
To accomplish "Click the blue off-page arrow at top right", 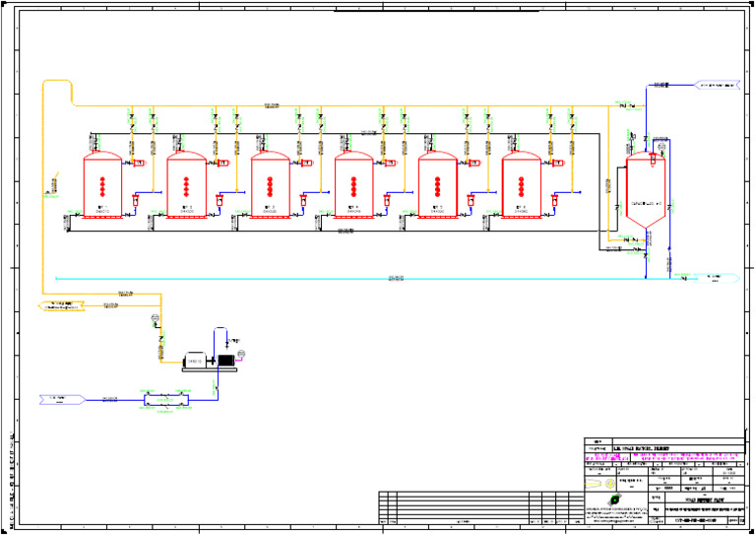I will (717, 86).
